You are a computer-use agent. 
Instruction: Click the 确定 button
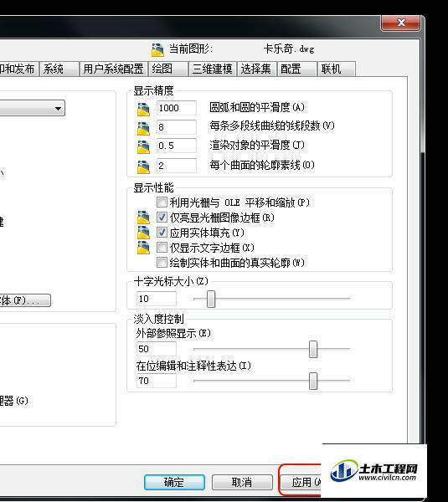click(x=174, y=482)
